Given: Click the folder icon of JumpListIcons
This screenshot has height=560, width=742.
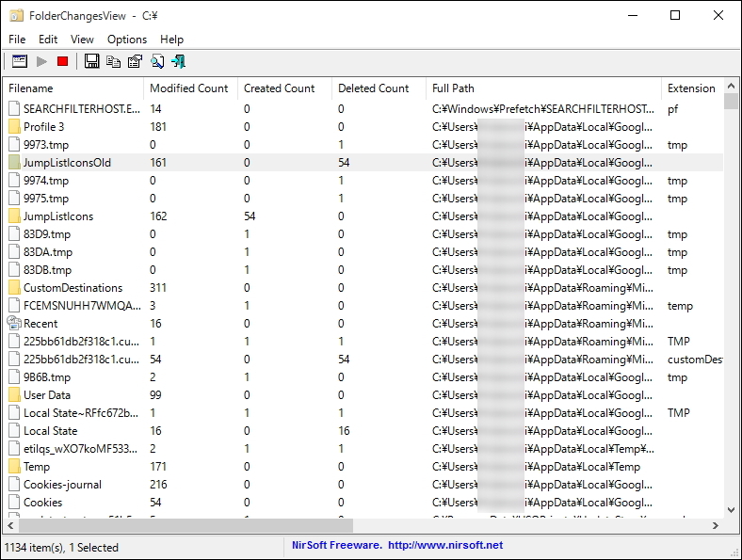Looking at the screenshot, I should pyautogui.click(x=15, y=216).
